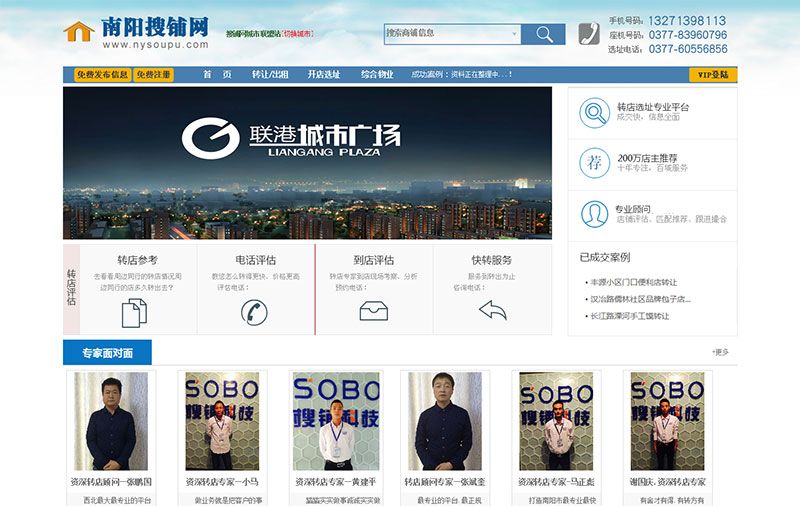Click the vertical 转店评估 side label
The height and width of the screenshot is (506, 800).
pyautogui.click(x=71, y=287)
